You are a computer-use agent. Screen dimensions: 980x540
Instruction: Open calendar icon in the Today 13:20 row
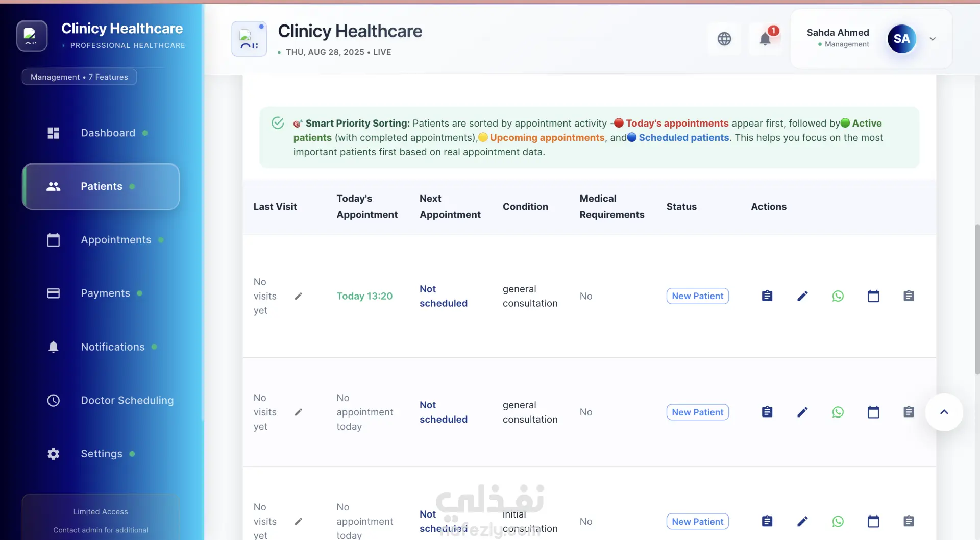(873, 296)
